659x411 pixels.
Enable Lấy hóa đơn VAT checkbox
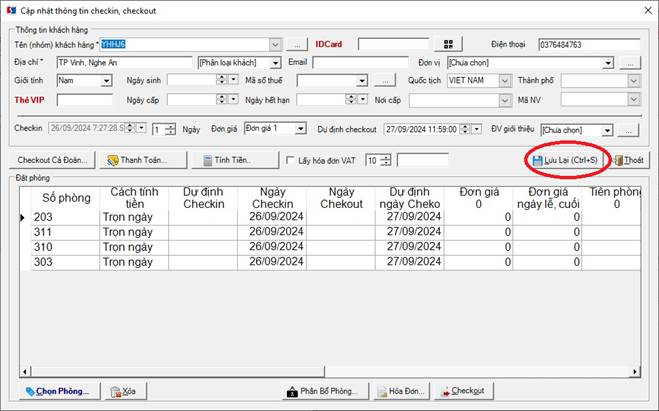tap(290, 160)
